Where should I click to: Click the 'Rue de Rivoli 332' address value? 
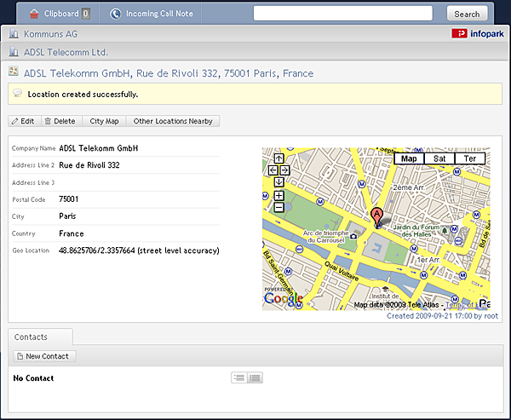point(89,165)
